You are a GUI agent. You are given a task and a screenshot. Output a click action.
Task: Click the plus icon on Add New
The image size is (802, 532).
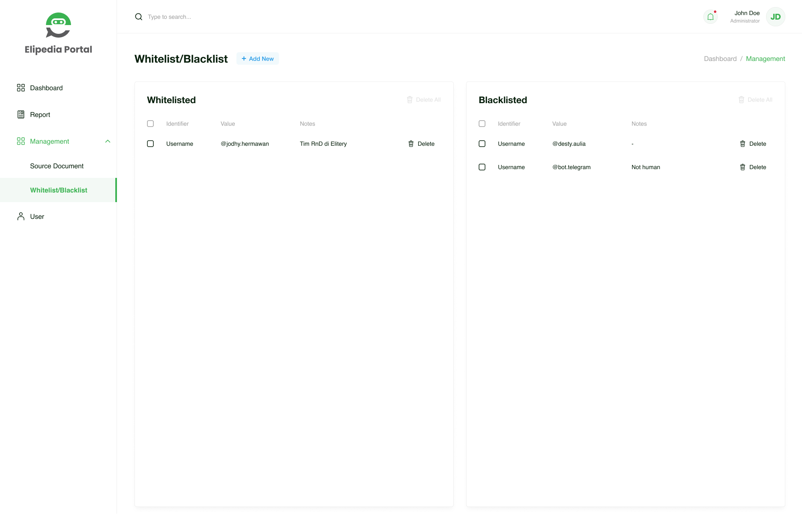click(x=244, y=58)
